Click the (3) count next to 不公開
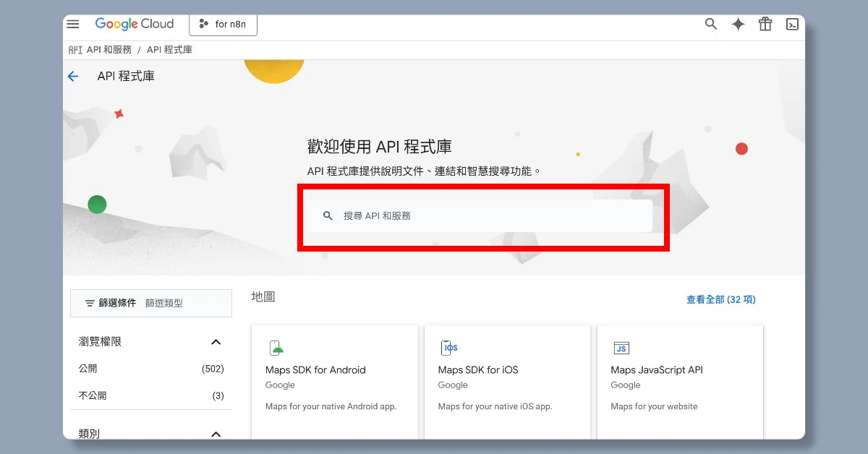Screen dimensions: 868x454 coord(218,395)
